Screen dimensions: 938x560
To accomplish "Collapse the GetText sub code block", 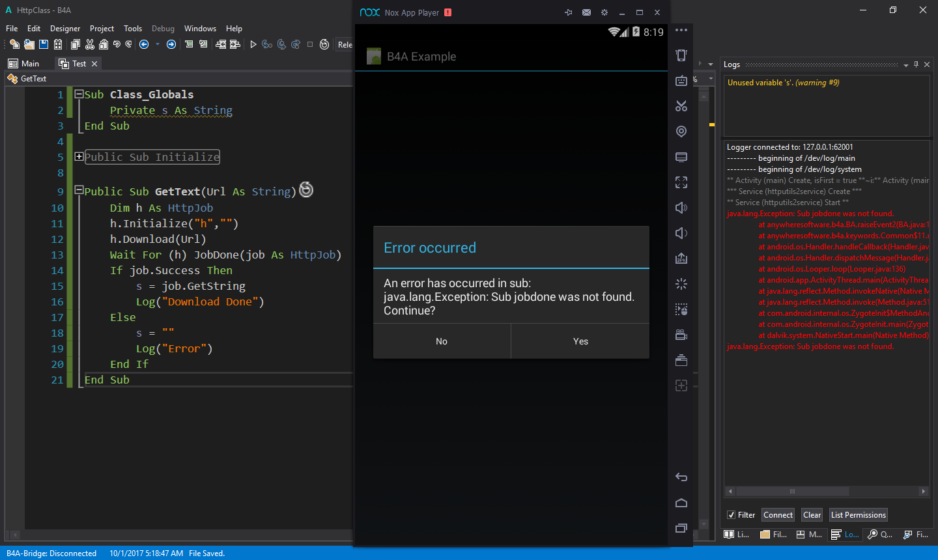I will click(79, 191).
